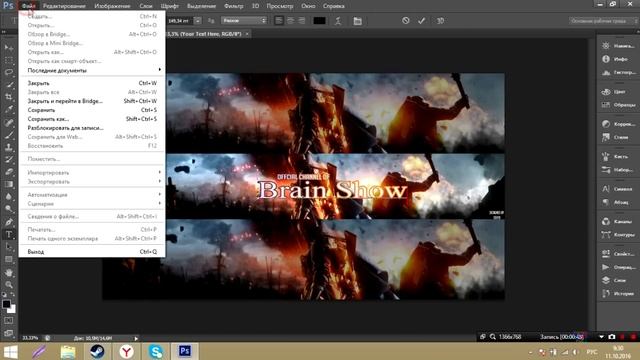Viewport: 640px width, 360px height.
Task: Open the Гистограмма panel
Action: pos(618,73)
